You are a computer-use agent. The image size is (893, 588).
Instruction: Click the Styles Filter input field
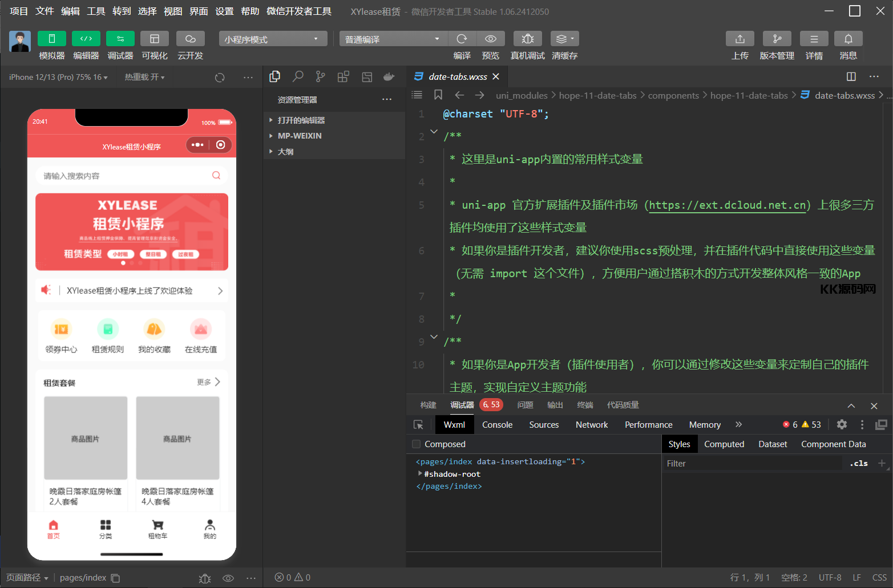(752, 464)
